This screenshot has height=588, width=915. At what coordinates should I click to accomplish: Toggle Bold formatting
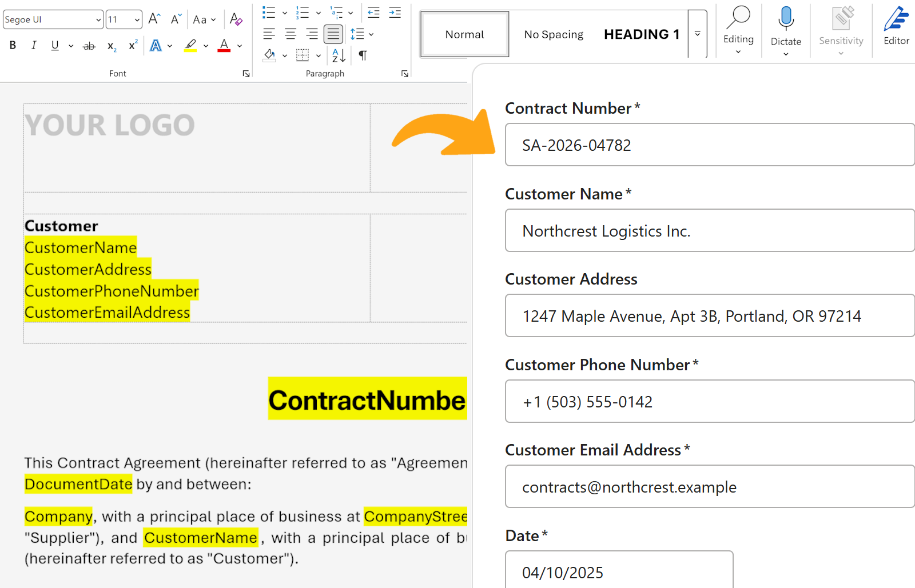pos(13,45)
